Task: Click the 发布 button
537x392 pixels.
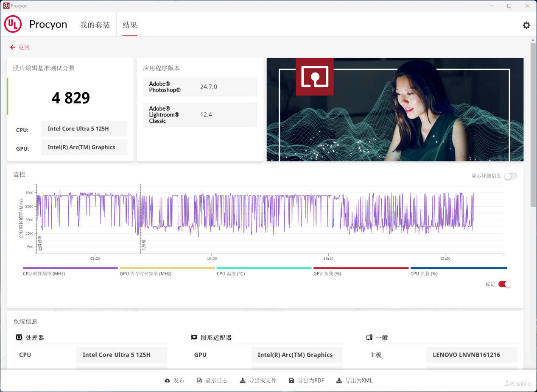Action: tap(174, 381)
